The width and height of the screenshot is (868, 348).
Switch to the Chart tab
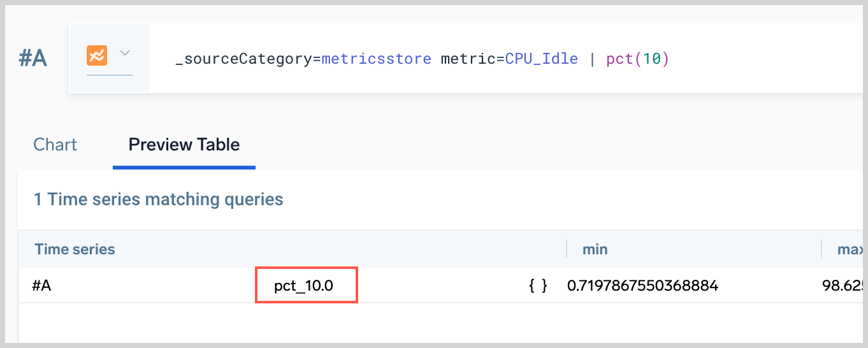click(x=55, y=145)
